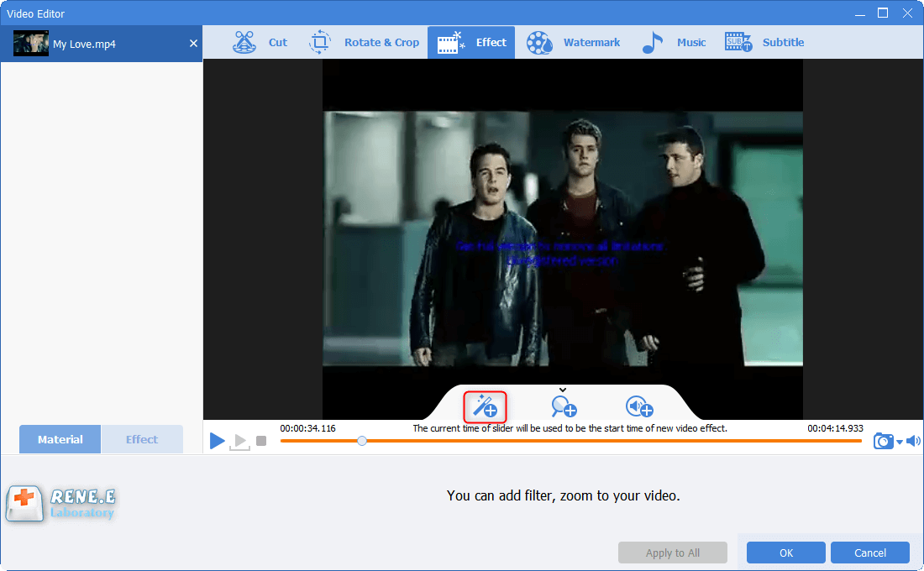924x571 pixels.
Task: Switch to the Effect panel tab at bottom left
Action: (141, 439)
